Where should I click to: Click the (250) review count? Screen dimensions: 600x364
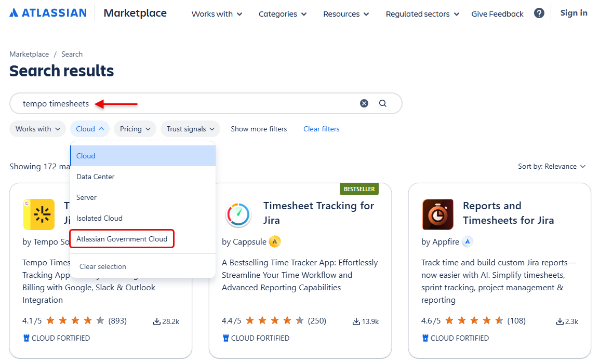[x=317, y=321]
